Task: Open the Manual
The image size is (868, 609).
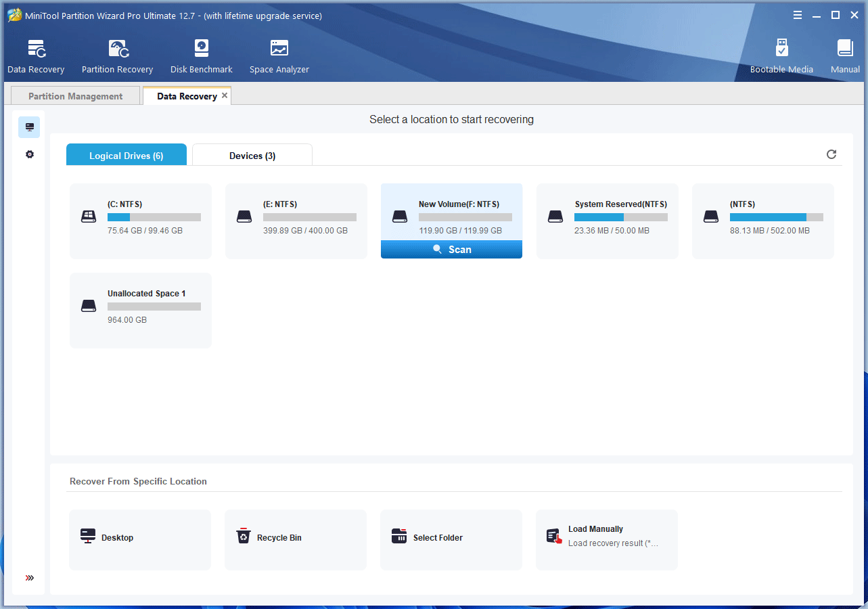Action: point(845,57)
